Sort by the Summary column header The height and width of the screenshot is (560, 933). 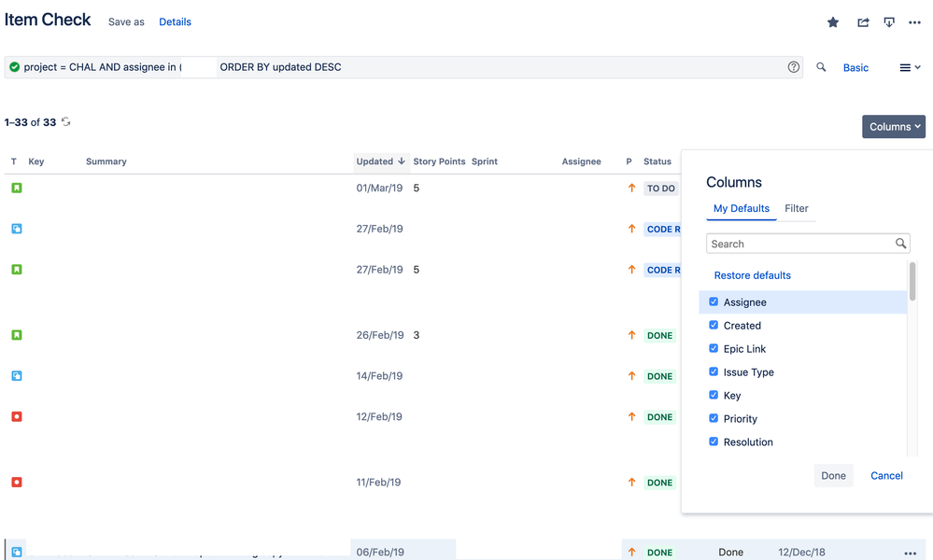(x=106, y=161)
